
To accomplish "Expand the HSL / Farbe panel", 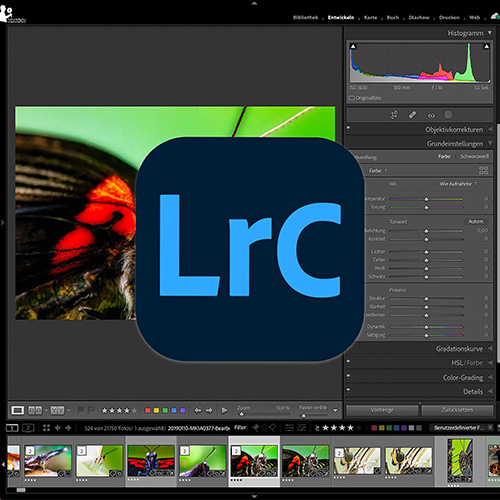I will tap(490, 363).
